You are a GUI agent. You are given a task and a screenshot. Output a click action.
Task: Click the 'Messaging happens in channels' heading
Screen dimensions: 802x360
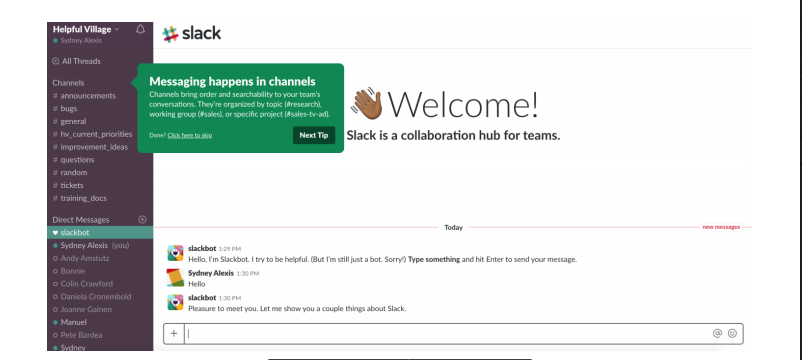(x=232, y=81)
